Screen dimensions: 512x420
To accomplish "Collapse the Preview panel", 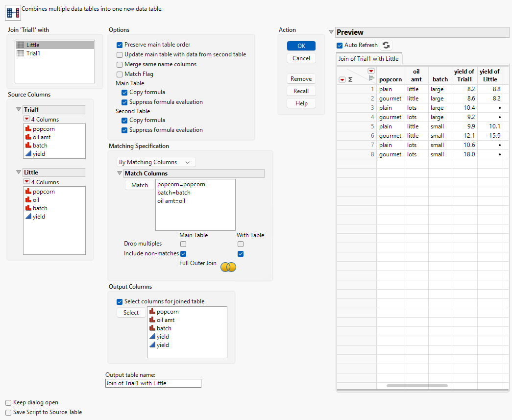I will [x=331, y=32].
